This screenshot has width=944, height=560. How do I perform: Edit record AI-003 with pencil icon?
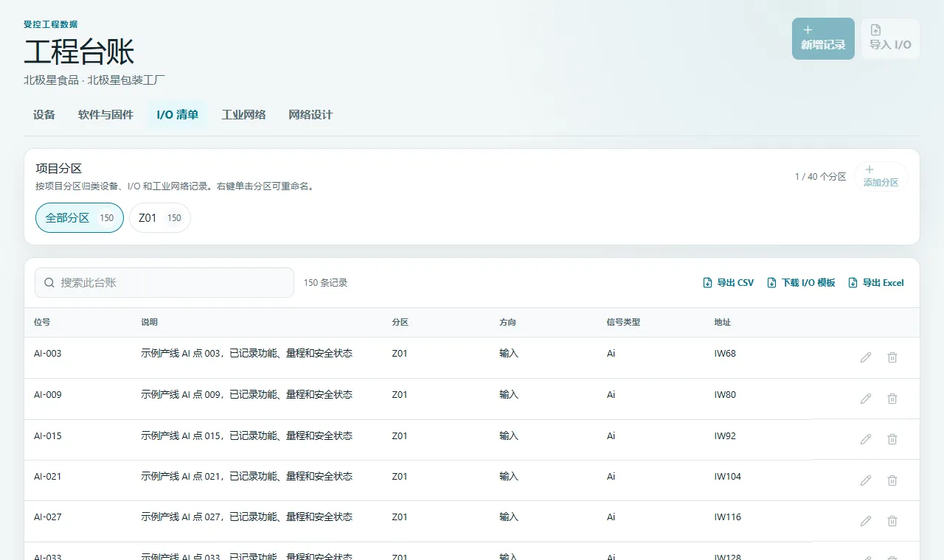tap(866, 357)
